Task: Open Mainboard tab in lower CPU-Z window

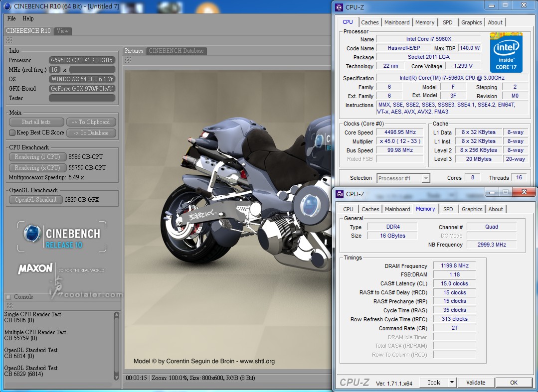Action: coord(397,209)
